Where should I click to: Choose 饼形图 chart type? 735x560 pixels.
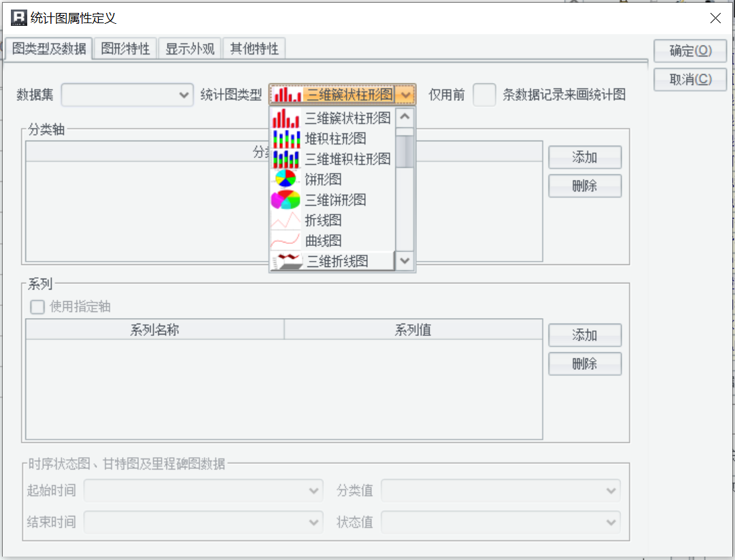coord(332,179)
